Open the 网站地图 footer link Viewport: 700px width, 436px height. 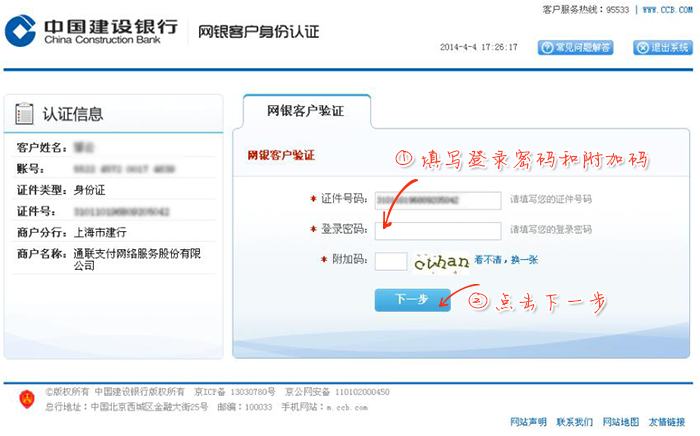[621, 422]
